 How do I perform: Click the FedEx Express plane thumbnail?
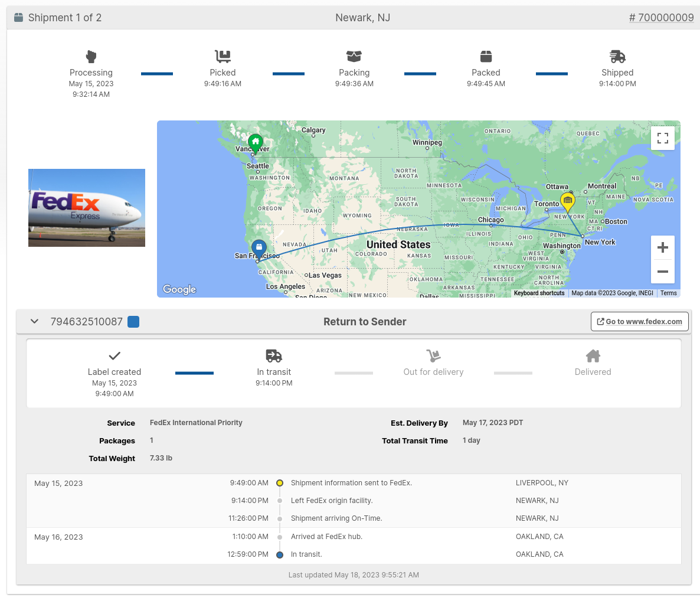87,208
